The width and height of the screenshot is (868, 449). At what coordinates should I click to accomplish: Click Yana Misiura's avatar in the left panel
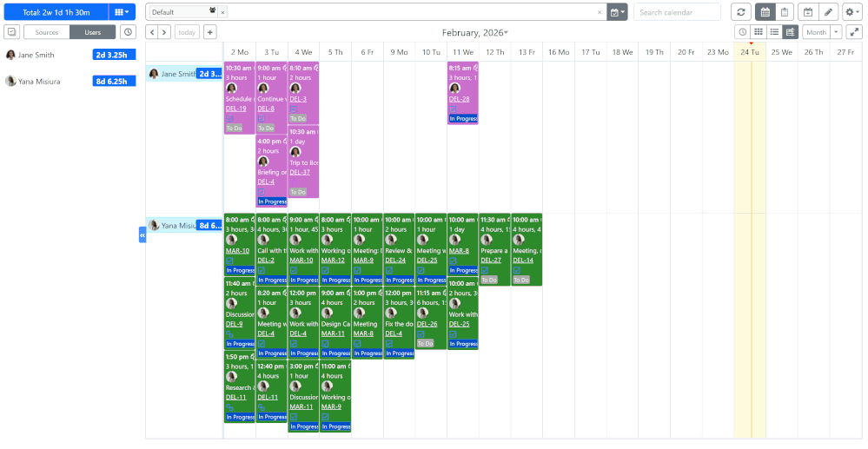(10, 81)
